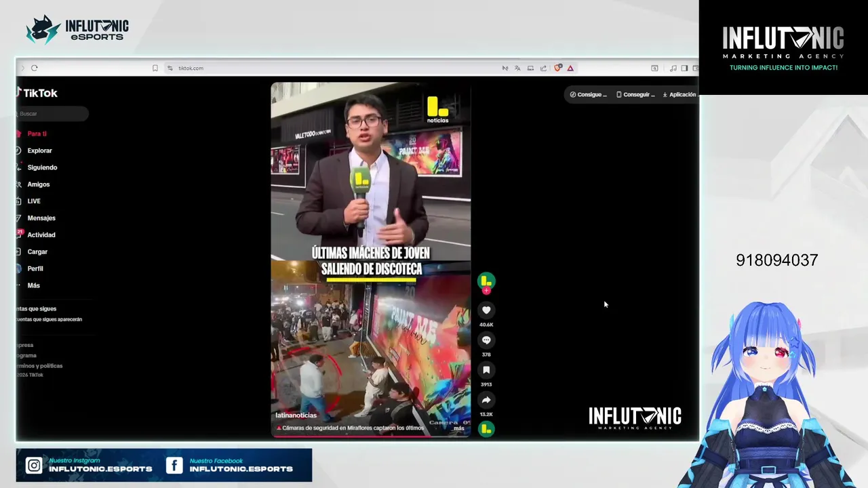868x488 pixels.
Task: Click the 40.6K likes count
Action: [x=486, y=325]
